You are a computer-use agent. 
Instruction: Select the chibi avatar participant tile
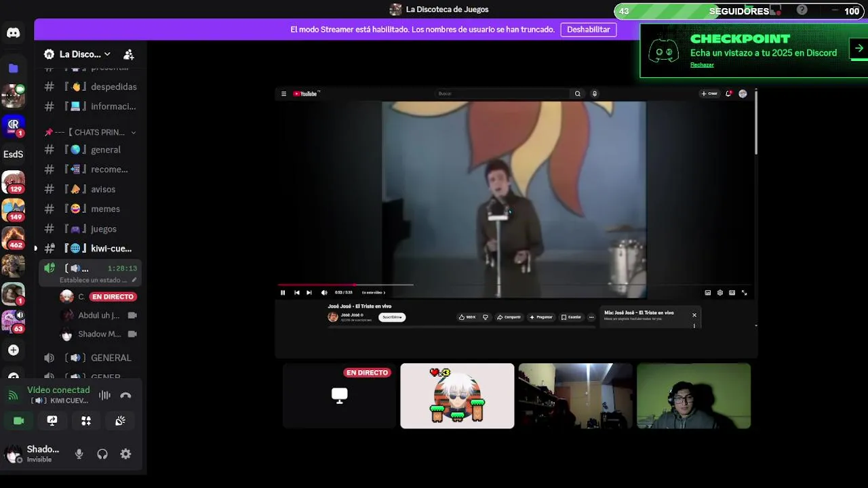coord(457,396)
